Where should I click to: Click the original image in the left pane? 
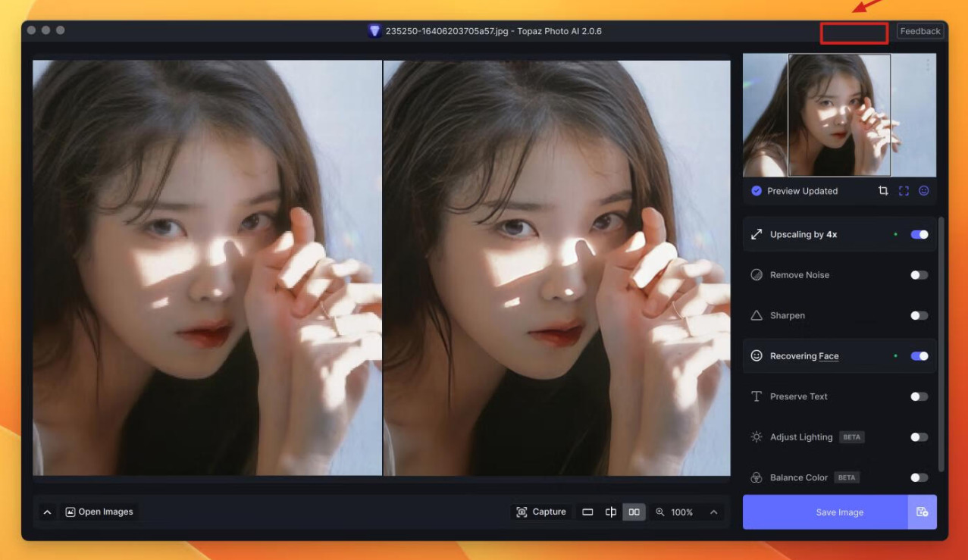[207, 267]
